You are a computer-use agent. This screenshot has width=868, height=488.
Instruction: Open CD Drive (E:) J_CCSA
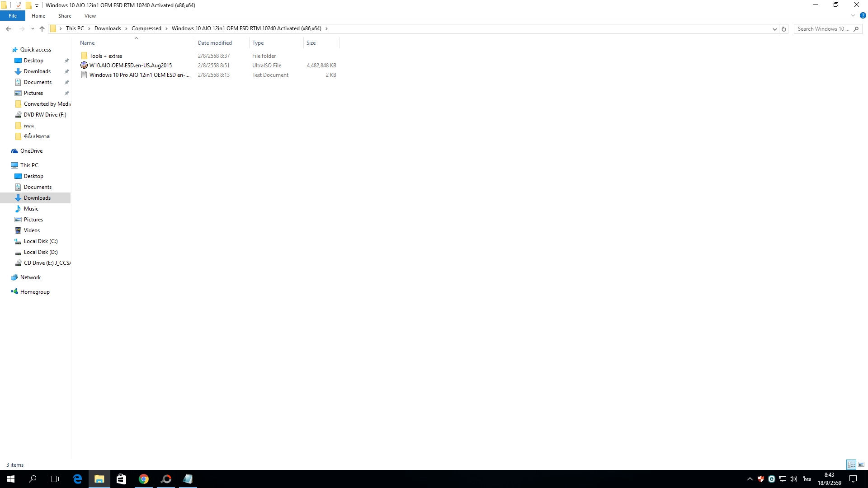coord(47,263)
